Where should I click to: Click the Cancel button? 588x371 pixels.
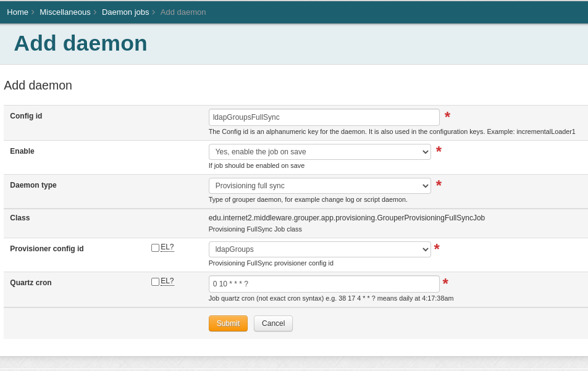pos(273,323)
